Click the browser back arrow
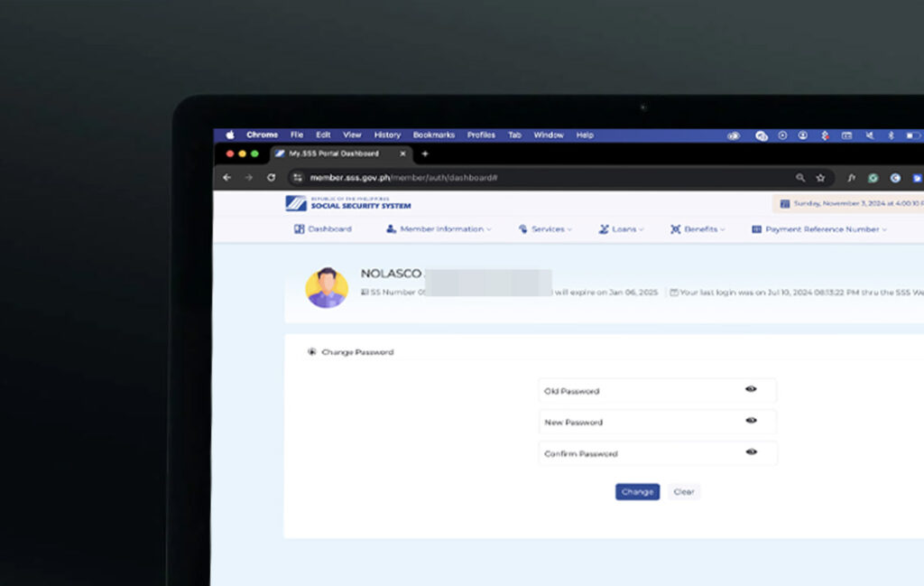Viewport: 924px width, 586px height. 227,178
